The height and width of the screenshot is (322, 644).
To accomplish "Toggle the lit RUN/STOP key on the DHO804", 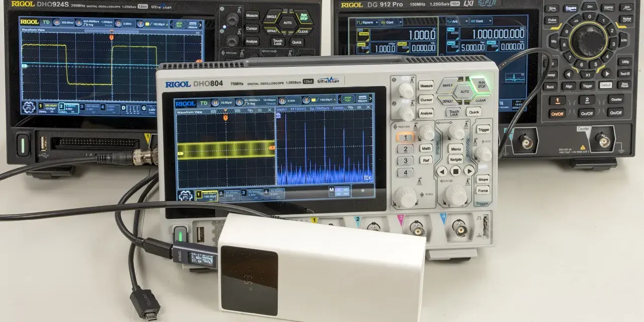I will (481, 85).
